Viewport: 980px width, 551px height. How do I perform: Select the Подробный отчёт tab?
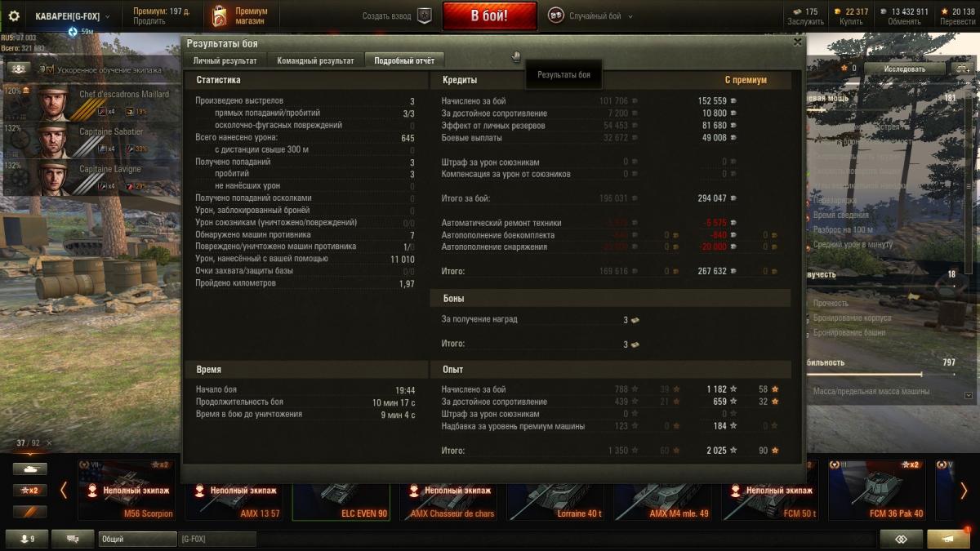[404, 60]
